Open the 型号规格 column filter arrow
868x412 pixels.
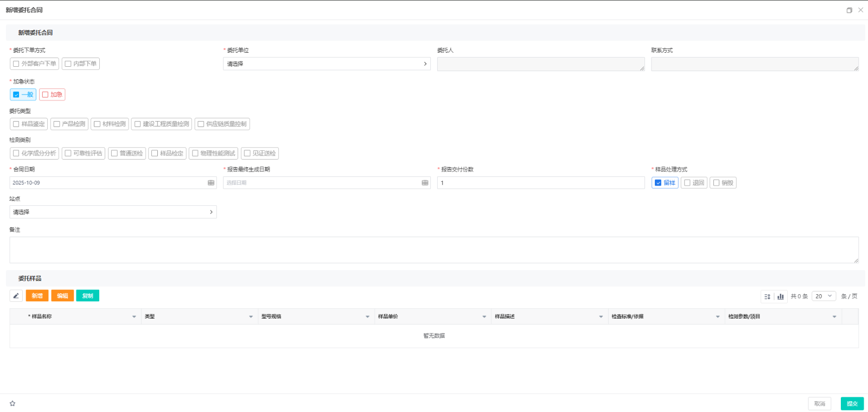pyautogui.click(x=367, y=316)
